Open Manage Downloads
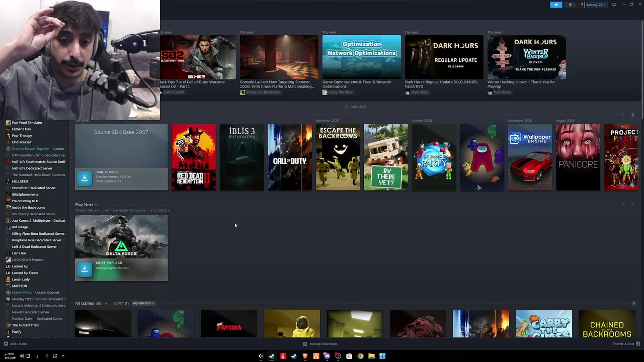This screenshot has width=644, height=362. [x=320, y=344]
